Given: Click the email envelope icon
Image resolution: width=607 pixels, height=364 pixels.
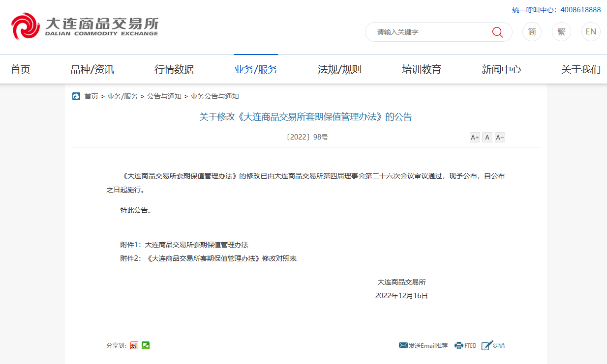Looking at the screenshot, I should click(403, 346).
